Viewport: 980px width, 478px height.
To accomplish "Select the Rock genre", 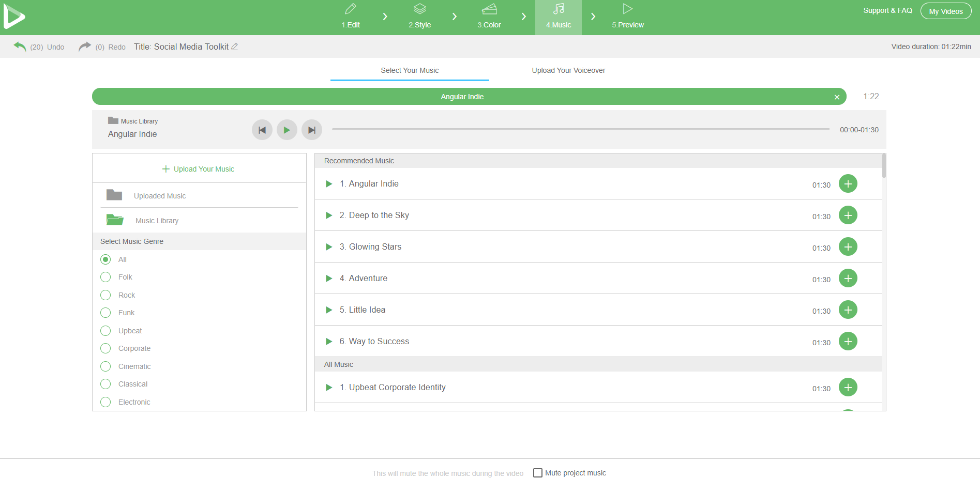I will tap(105, 295).
